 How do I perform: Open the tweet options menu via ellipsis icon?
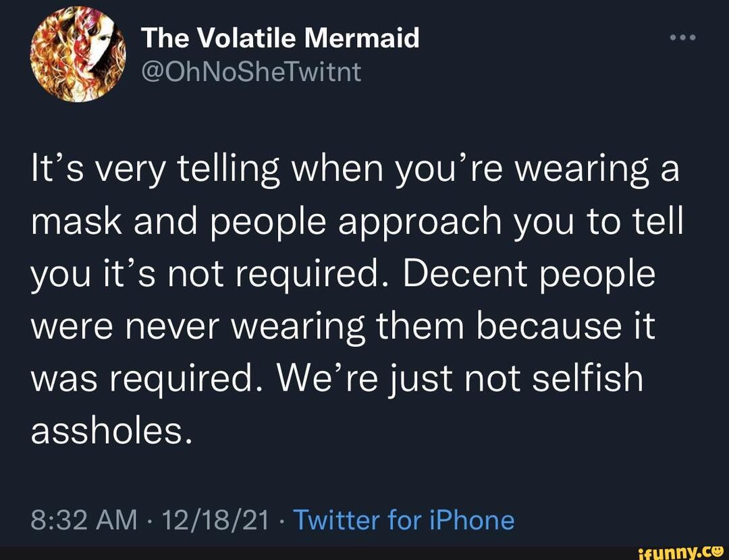coord(682,37)
